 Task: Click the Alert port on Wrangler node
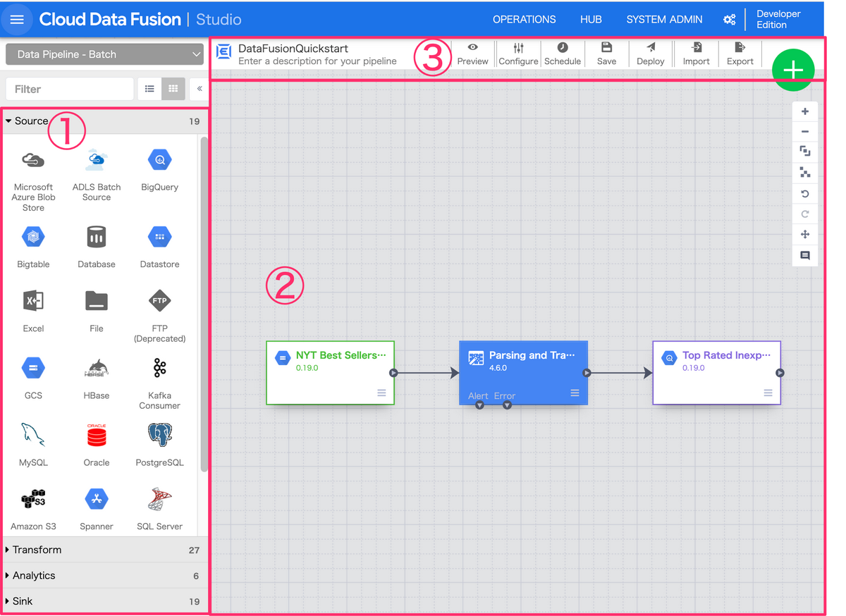click(x=479, y=405)
